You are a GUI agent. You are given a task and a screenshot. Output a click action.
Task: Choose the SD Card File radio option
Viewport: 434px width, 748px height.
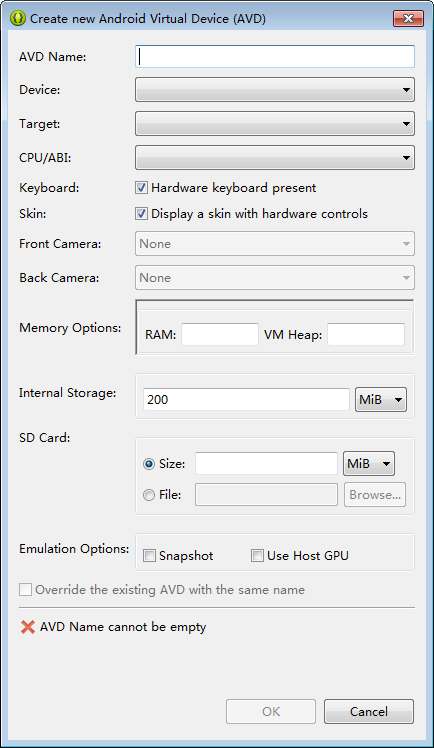149,495
